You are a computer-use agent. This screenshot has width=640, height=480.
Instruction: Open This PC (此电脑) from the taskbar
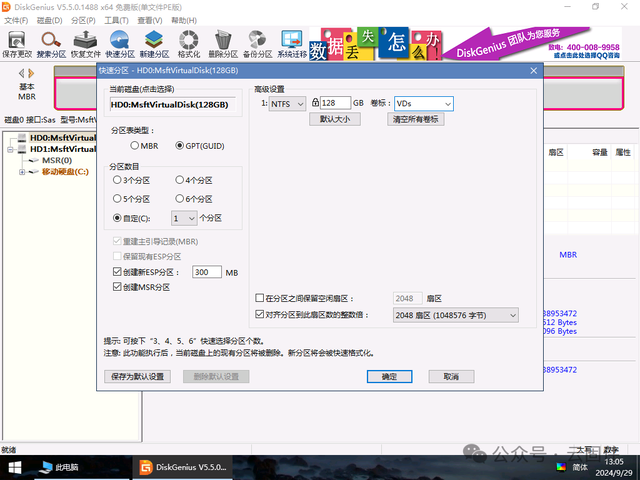[61, 467]
